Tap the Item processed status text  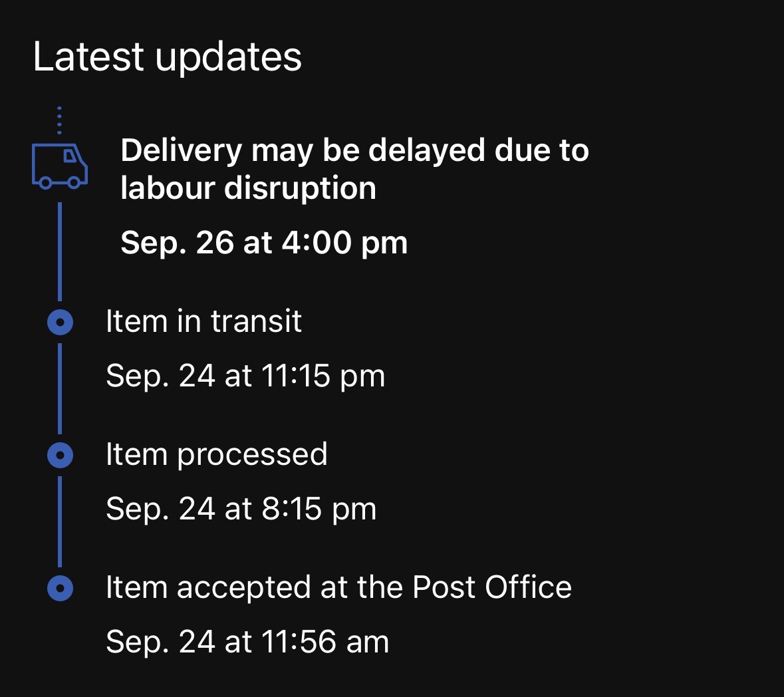point(216,455)
